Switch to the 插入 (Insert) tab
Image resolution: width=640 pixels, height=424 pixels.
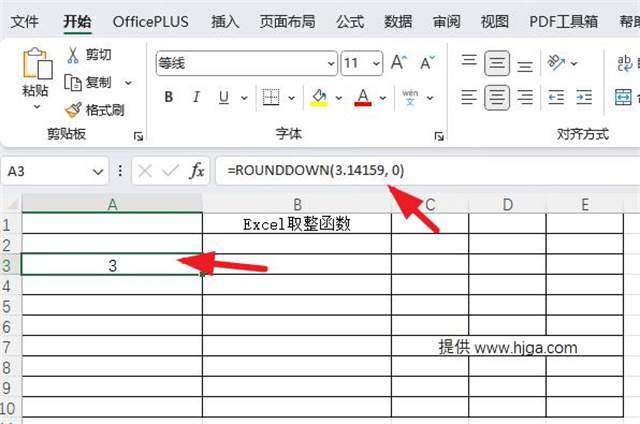pos(225,21)
